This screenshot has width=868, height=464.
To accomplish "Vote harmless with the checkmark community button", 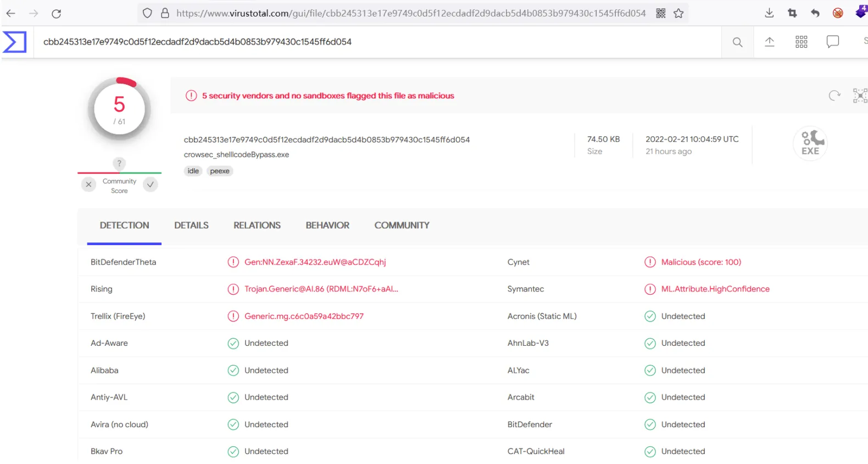I will point(150,185).
